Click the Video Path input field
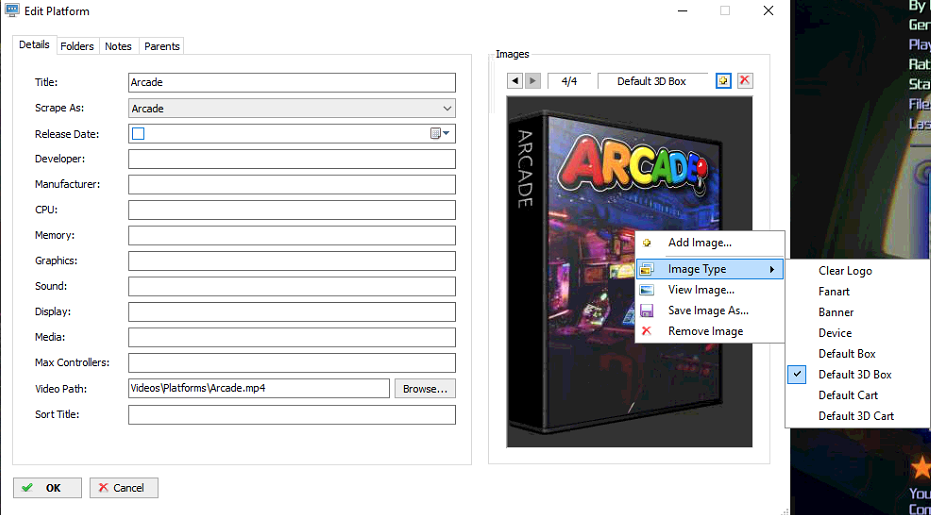 click(x=259, y=388)
